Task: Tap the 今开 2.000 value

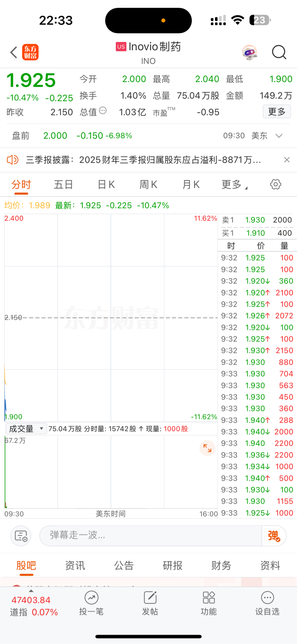Action: (x=134, y=79)
